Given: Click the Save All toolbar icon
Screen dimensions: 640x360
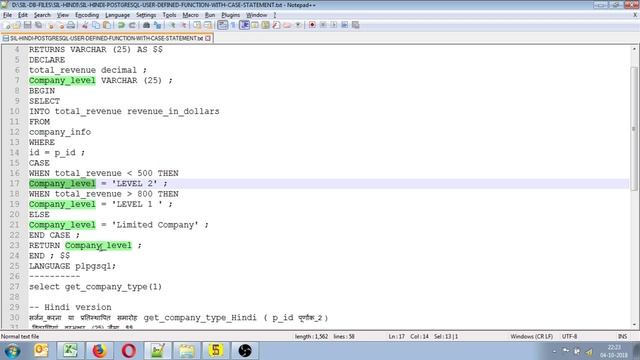Looking at the screenshot, I should 38,25.
